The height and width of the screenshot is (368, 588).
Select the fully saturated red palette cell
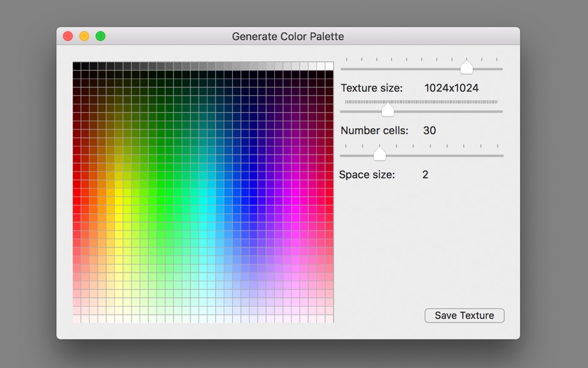(x=77, y=193)
